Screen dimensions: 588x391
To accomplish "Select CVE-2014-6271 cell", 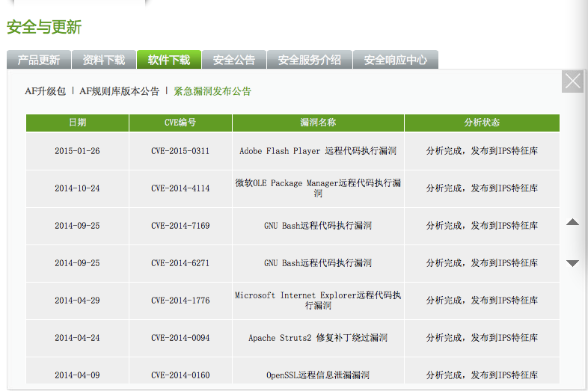I will [180, 263].
